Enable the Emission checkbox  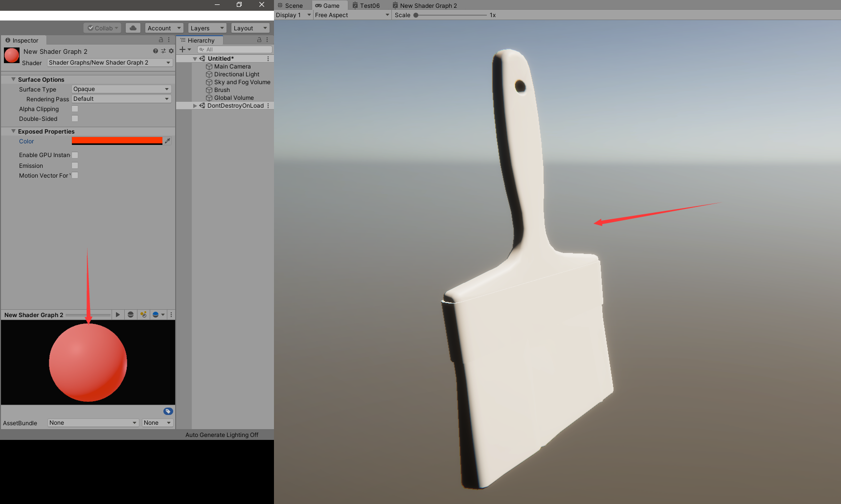(74, 165)
